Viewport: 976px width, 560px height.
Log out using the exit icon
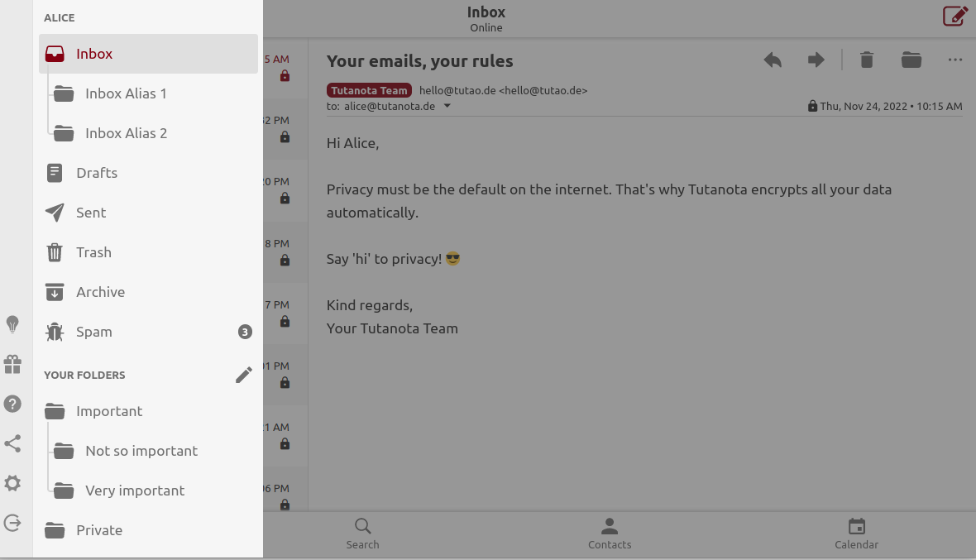click(x=12, y=523)
